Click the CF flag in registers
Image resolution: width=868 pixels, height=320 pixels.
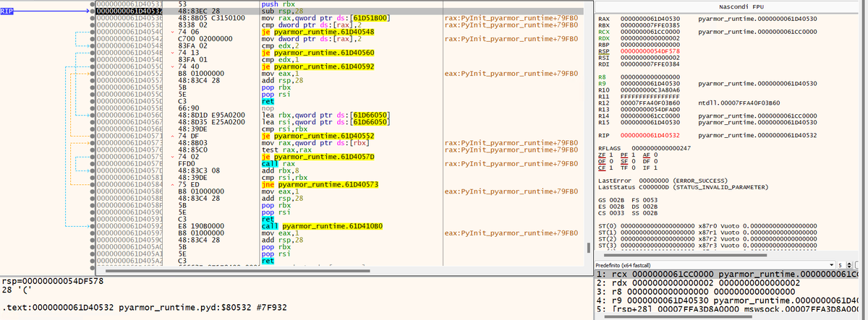pyautogui.click(x=605, y=167)
